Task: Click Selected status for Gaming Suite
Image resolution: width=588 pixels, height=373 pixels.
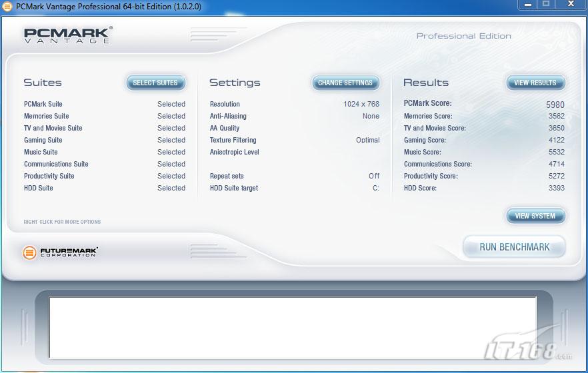Action: click(x=171, y=140)
